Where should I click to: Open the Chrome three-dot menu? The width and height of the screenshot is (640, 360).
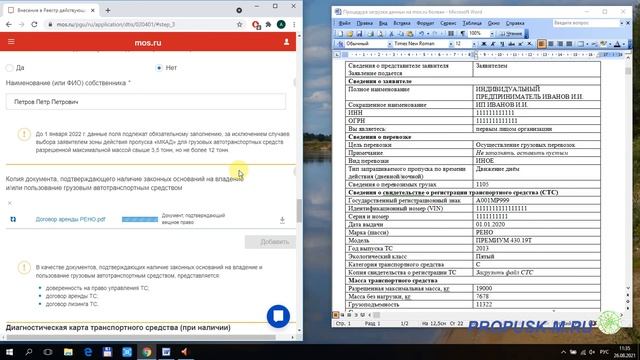(x=294, y=24)
